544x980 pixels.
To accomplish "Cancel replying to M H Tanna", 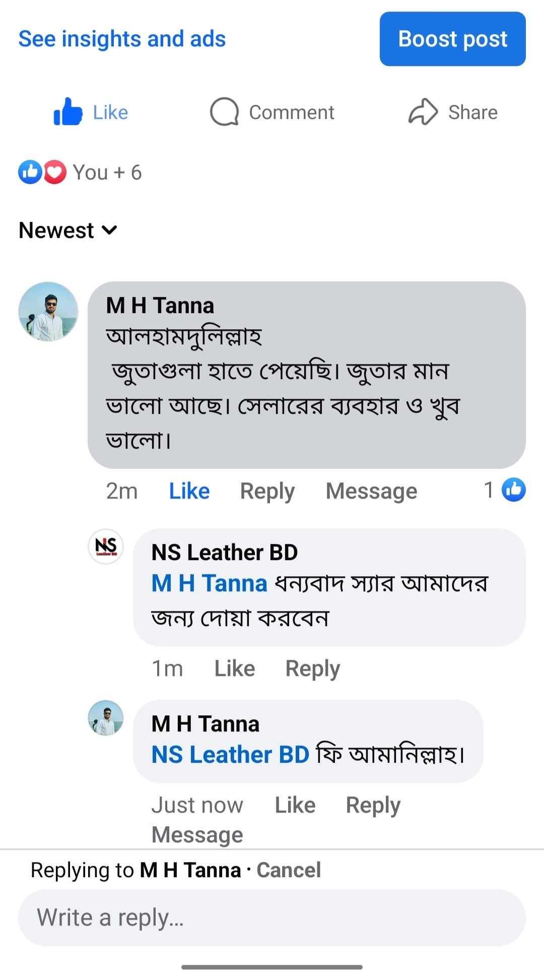I will coord(288,869).
